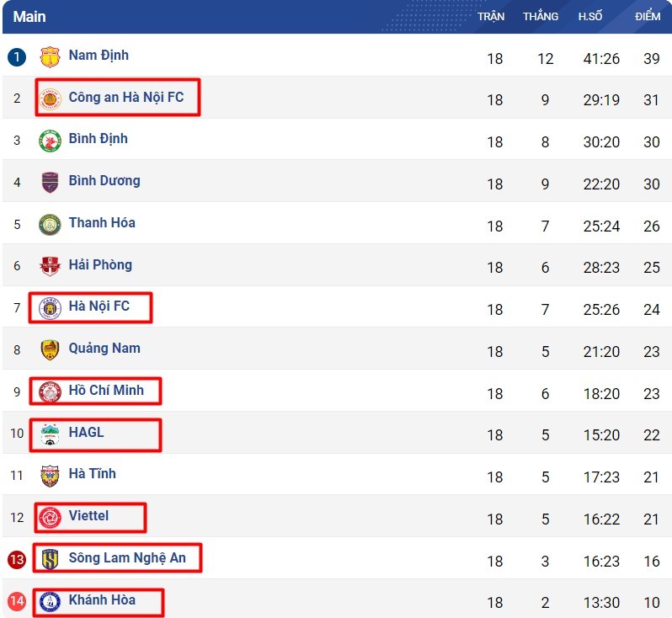Click the rank 1 position badge
The height and width of the screenshot is (618, 672).
point(17,57)
